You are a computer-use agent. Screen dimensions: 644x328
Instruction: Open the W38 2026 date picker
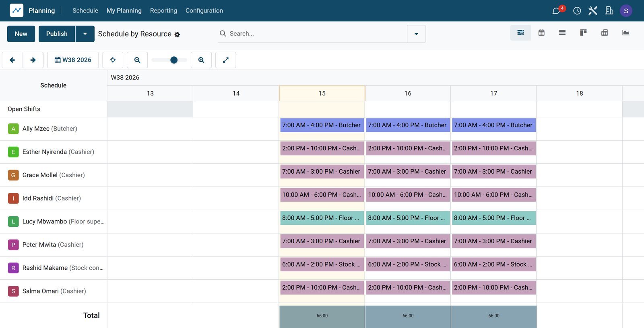pyautogui.click(x=73, y=60)
